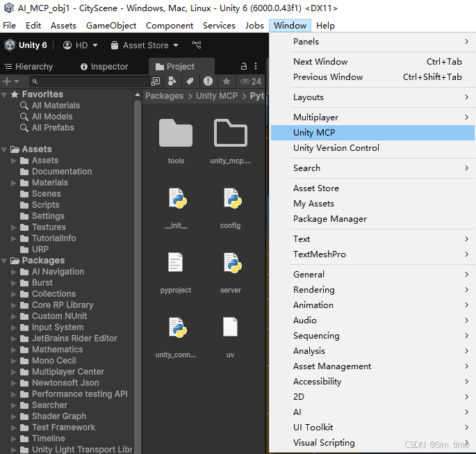
Task: Open the File menu
Action: (x=9, y=26)
